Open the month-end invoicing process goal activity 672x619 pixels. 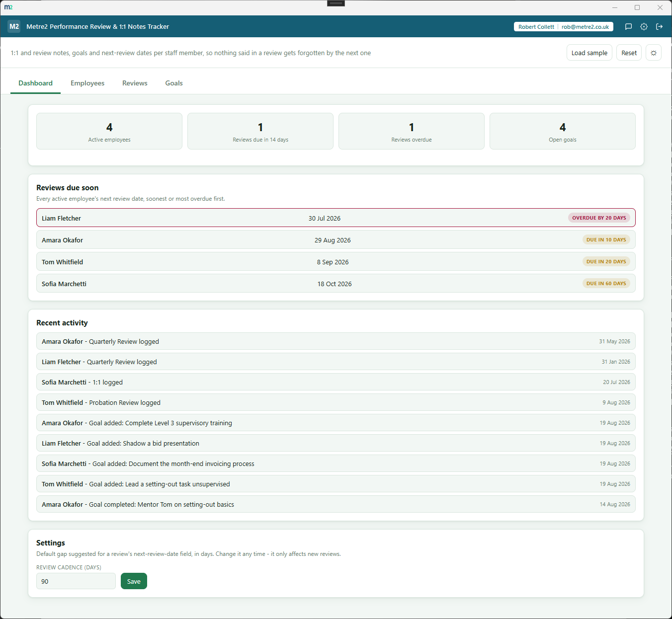(336, 464)
